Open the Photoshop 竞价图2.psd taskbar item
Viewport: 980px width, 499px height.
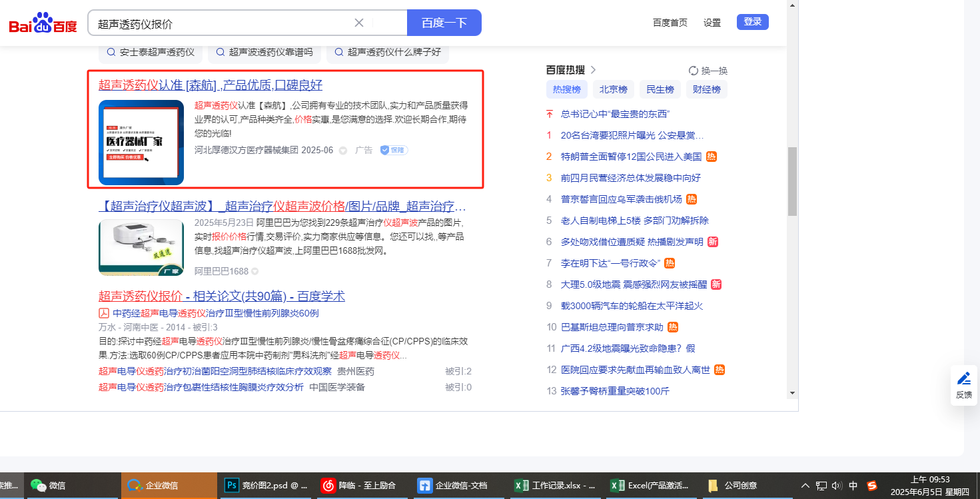click(x=265, y=486)
